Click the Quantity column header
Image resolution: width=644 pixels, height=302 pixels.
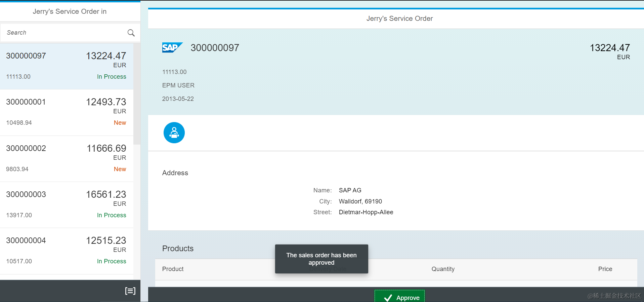[443, 269]
